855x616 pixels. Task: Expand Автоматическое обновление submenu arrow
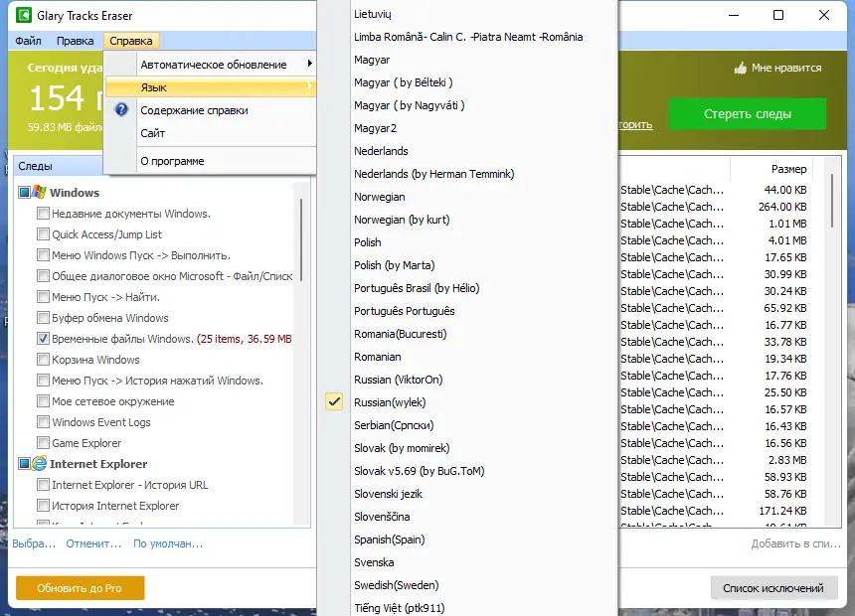(x=310, y=64)
